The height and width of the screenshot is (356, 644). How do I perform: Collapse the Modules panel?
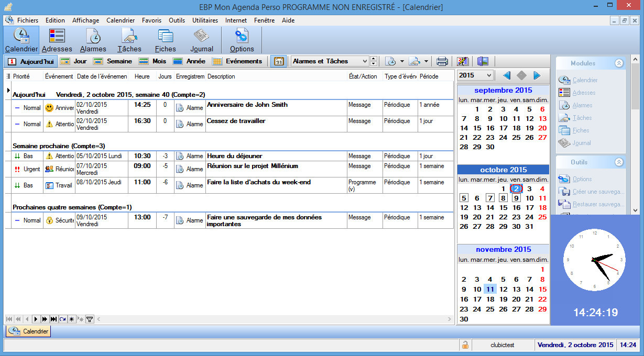tap(619, 63)
